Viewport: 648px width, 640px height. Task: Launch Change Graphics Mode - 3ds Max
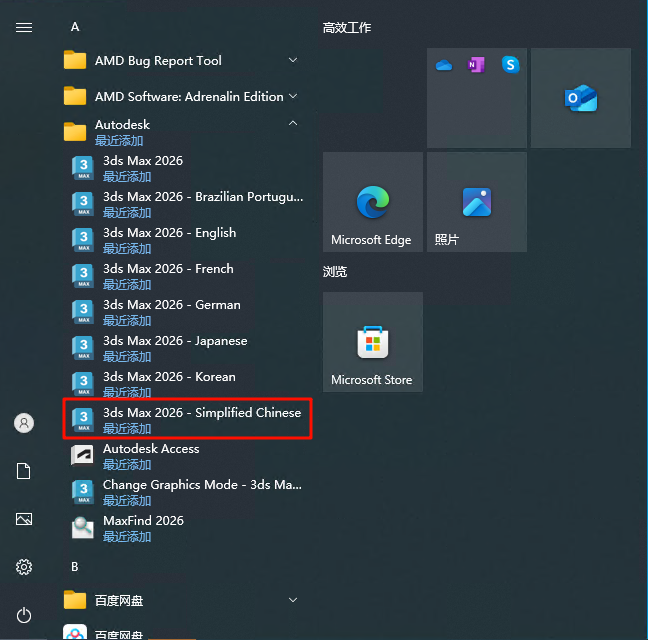point(187,491)
